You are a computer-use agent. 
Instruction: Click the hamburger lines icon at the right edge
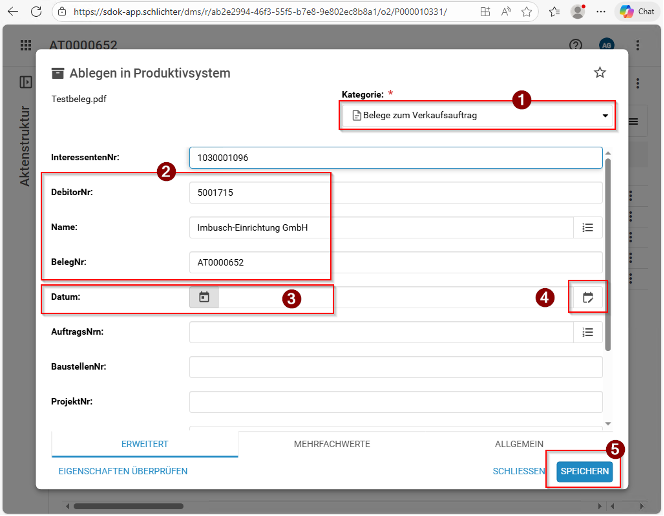pyautogui.click(x=634, y=122)
